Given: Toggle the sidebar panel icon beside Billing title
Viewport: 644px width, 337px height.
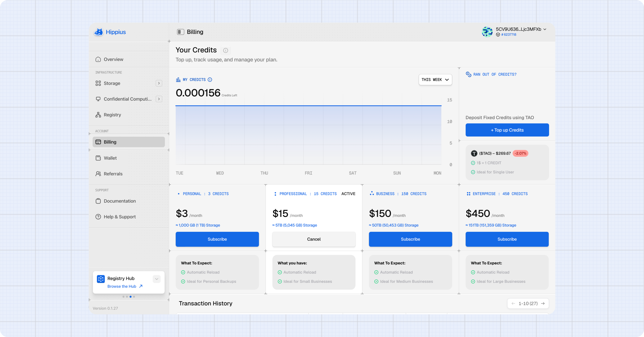Looking at the screenshot, I should click(181, 32).
